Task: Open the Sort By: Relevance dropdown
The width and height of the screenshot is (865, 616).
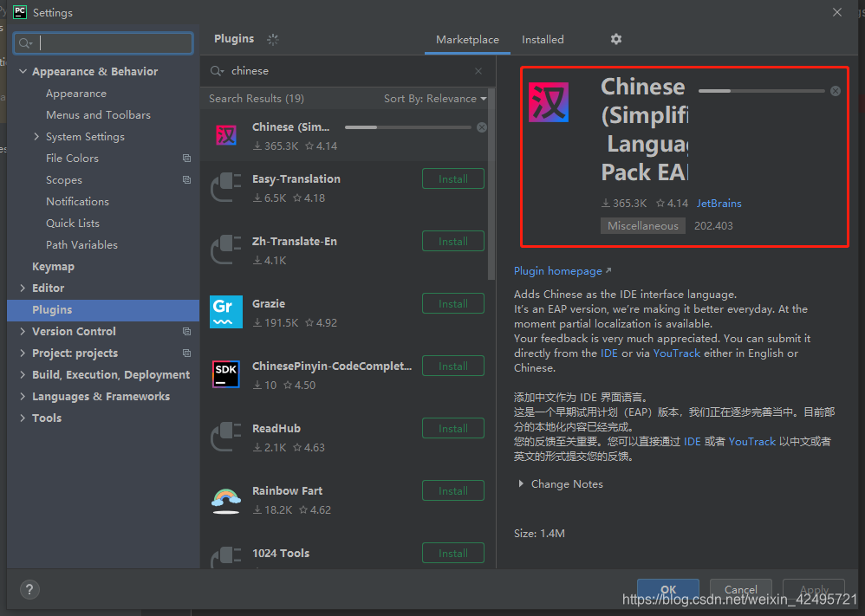Action: click(435, 99)
